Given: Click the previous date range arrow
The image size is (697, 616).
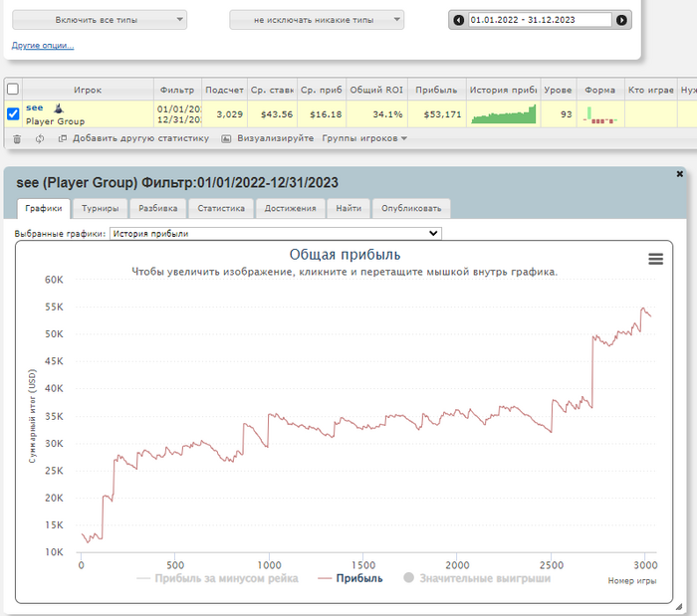Looking at the screenshot, I should pyautogui.click(x=458, y=20).
